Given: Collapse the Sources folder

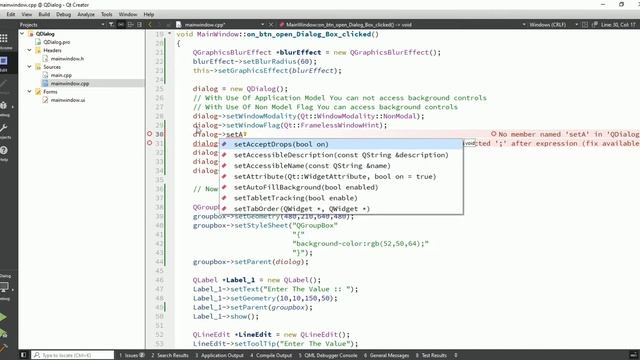Looking at the screenshot, I should (29, 67).
